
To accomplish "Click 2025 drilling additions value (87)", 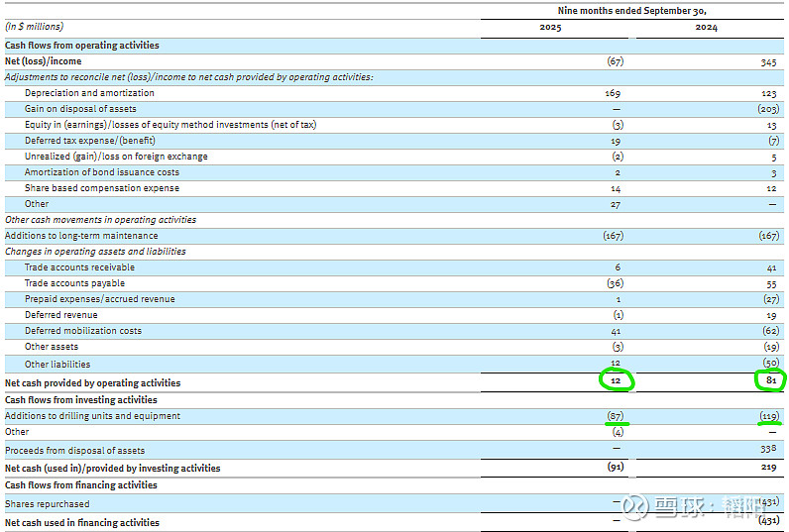I will coord(616,416).
